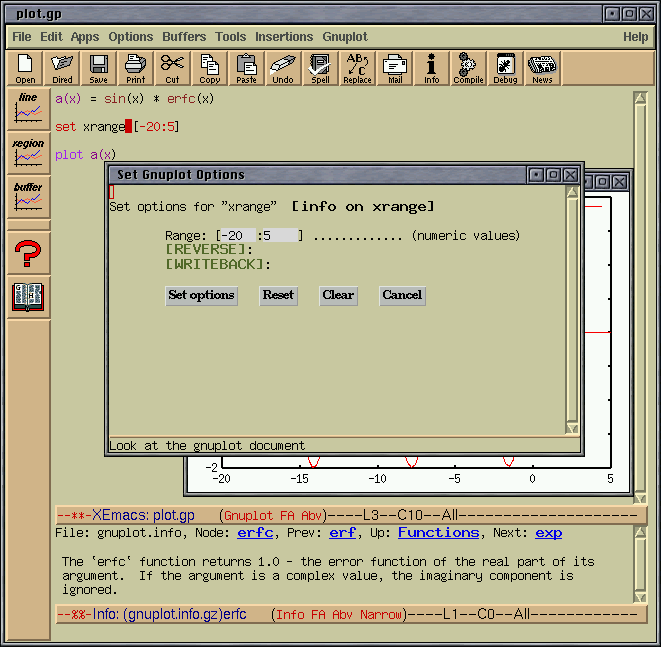Open the Replace toolbar icon
Screen dimensions: 661x647
pyautogui.click(x=357, y=68)
